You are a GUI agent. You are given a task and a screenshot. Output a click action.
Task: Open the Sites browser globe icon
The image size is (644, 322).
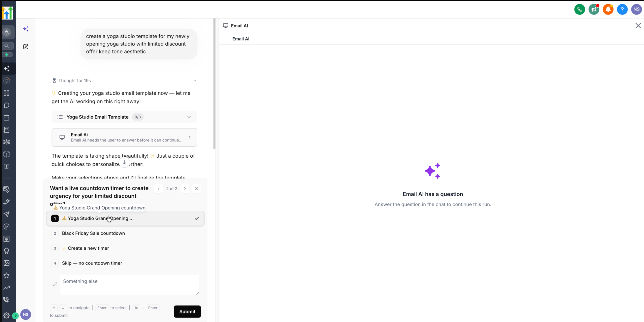(x=7, y=239)
